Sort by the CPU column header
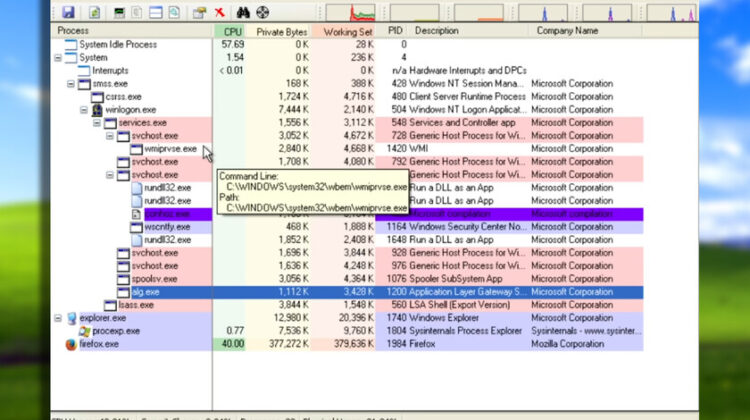The width and height of the screenshot is (750, 420). 230,31
